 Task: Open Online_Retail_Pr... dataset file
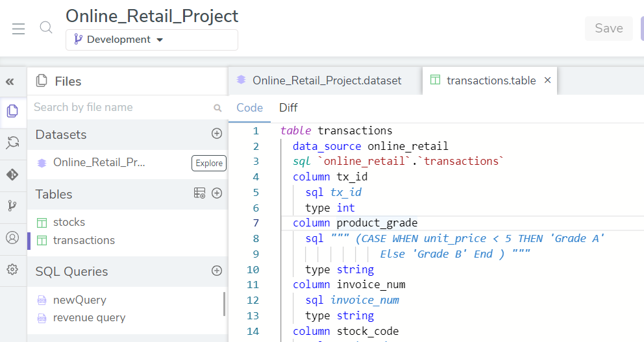(99, 163)
